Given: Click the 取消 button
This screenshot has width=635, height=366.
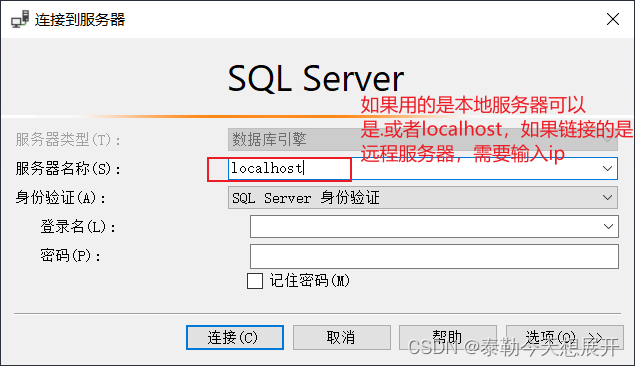Looking at the screenshot, I should click(x=342, y=337).
